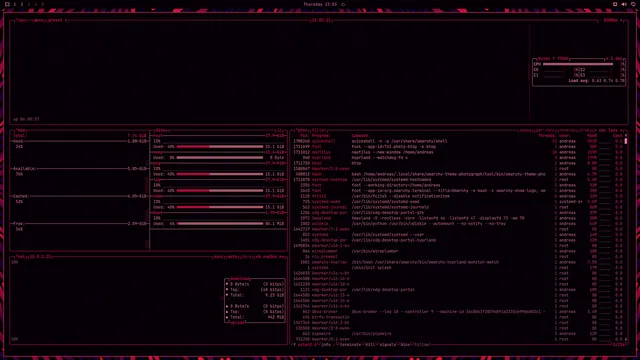This screenshot has height=360, width=640.
Task: Click the Command column header
Action: pyautogui.click(x=360, y=136)
